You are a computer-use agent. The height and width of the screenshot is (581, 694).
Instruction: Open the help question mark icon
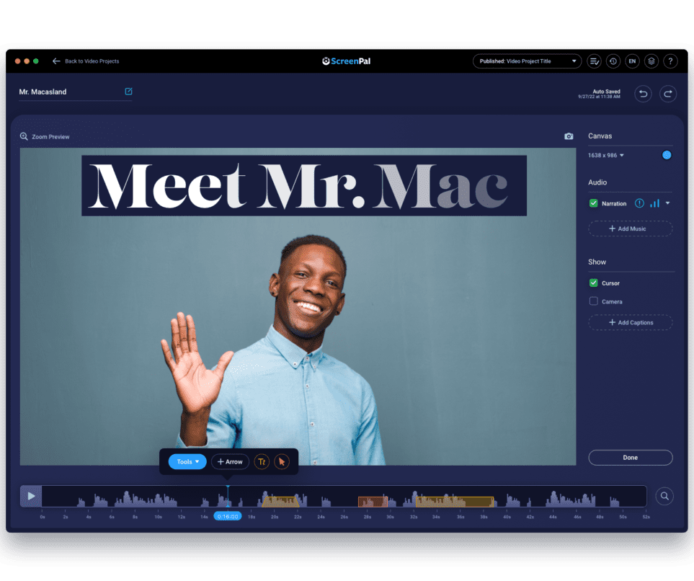(670, 61)
